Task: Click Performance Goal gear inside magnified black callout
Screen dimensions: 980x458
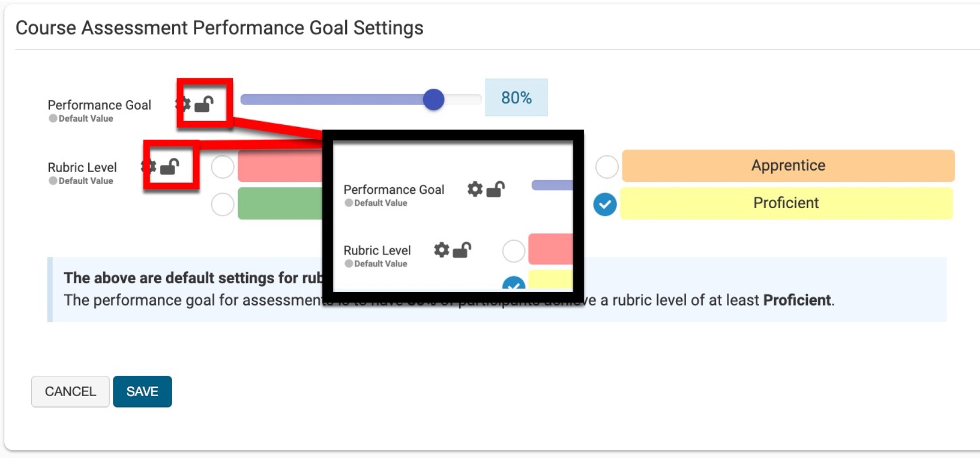Action: click(x=475, y=189)
